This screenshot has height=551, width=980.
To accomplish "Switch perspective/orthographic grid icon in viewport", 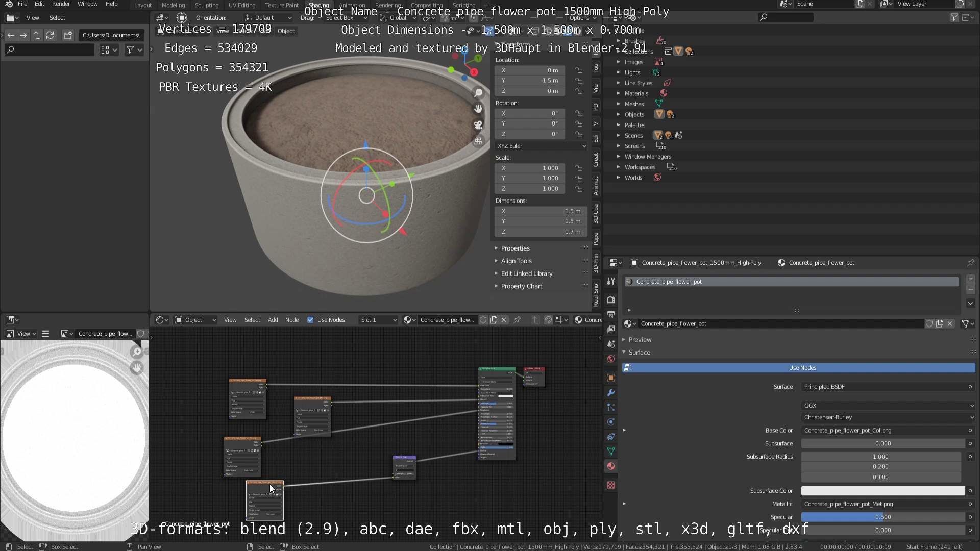I will coord(478,141).
